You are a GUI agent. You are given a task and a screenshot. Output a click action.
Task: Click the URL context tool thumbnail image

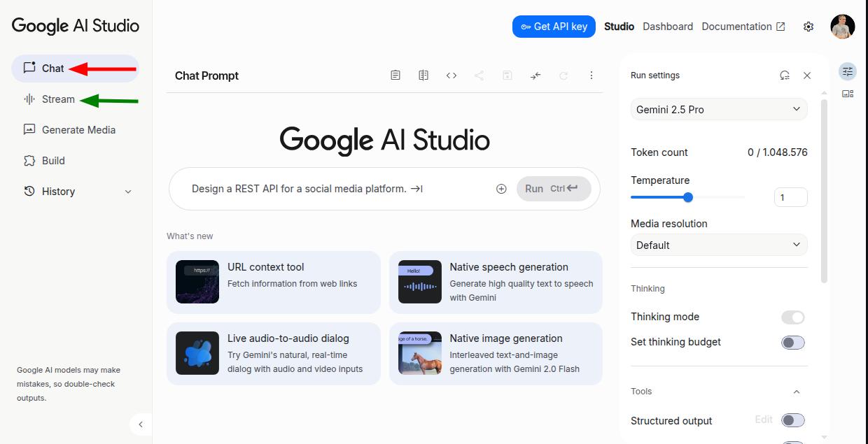(197, 282)
